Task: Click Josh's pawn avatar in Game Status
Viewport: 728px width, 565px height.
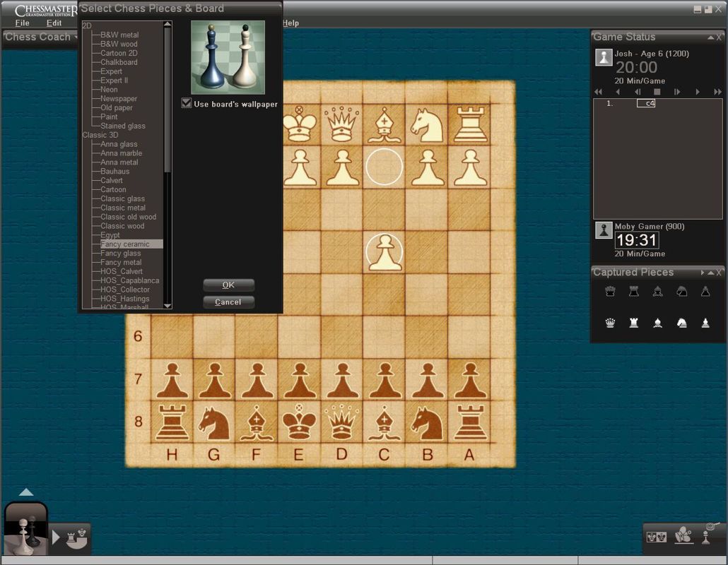Action: pos(603,58)
